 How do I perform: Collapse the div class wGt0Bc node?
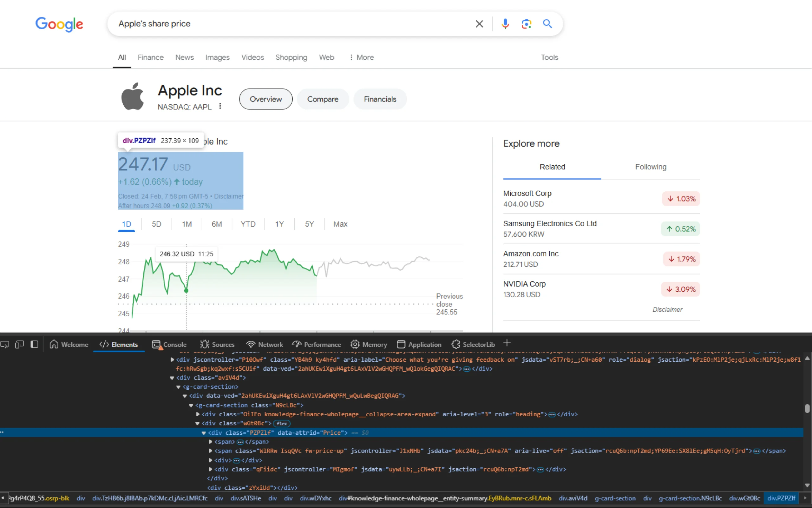[x=198, y=423]
